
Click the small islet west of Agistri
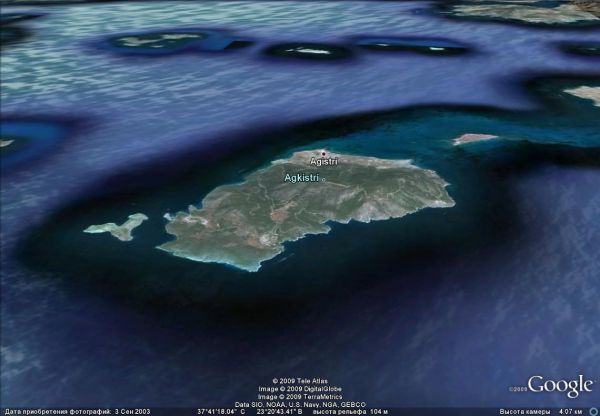[x=117, y=227]
